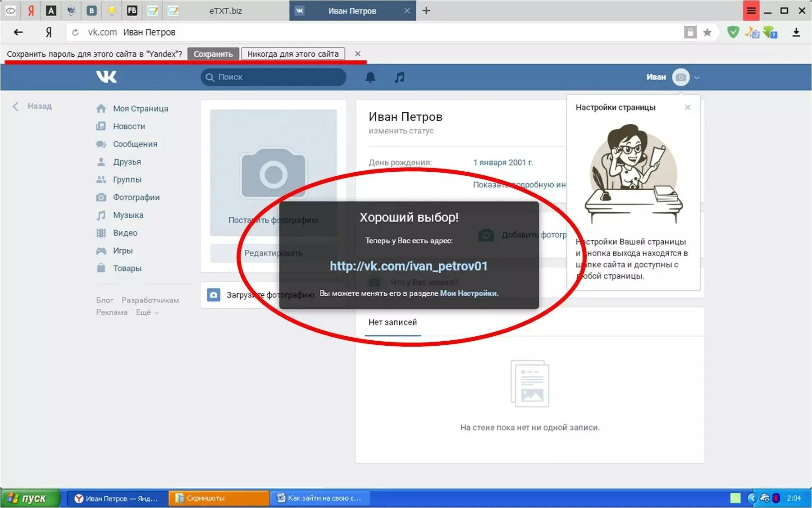Open the Windows пуск start button

(x=30, y=498)
